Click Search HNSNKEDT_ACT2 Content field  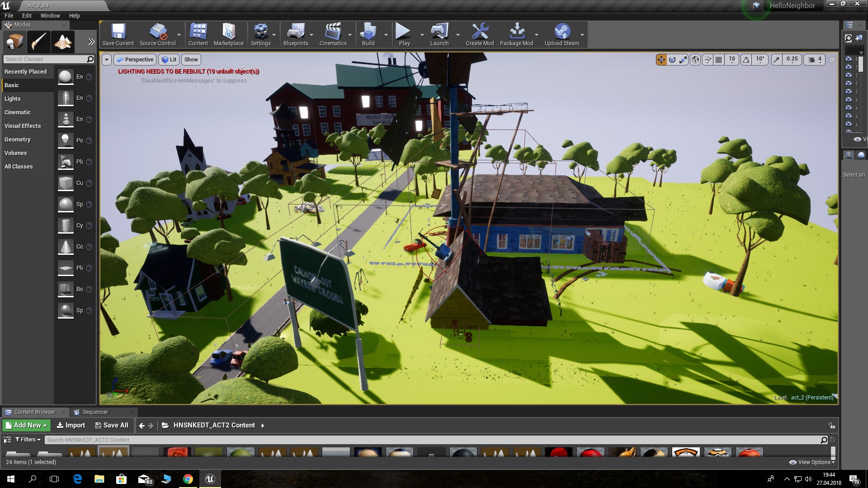(433, 440)
